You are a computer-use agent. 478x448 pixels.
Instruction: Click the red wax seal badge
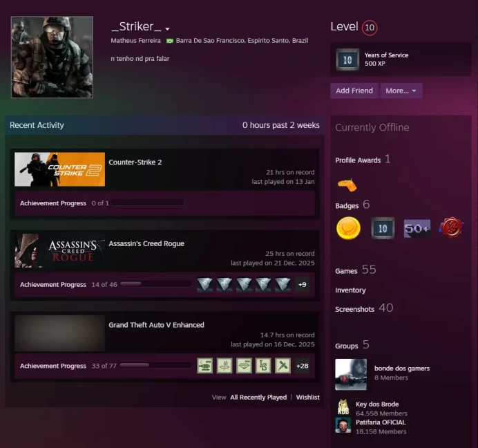click(452, 227)
